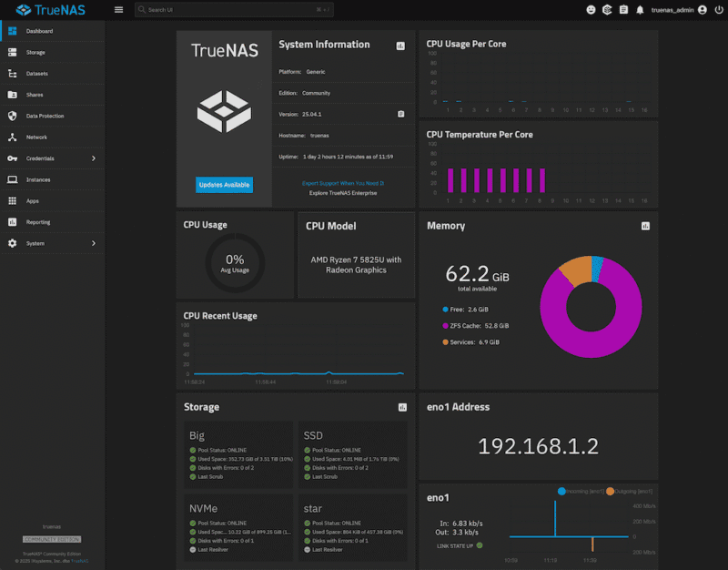Screen dimensions: 728x570
Task: Click the NVMe pool name
Action: pos(203,509)
